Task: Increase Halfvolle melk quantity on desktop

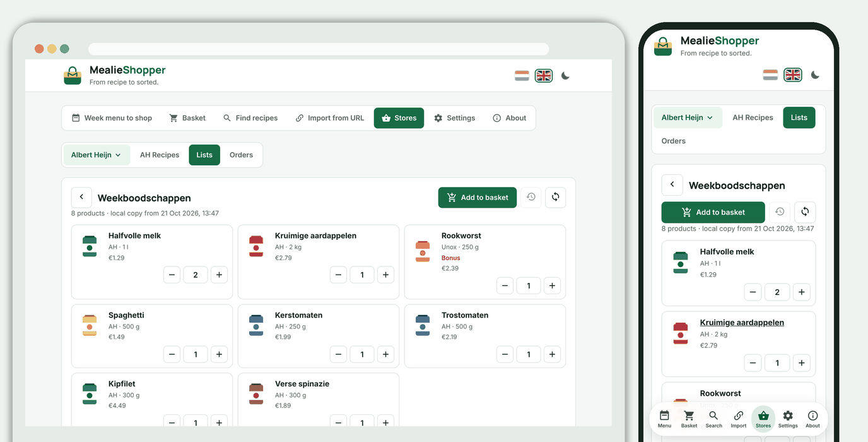Action: coord(219,275)
